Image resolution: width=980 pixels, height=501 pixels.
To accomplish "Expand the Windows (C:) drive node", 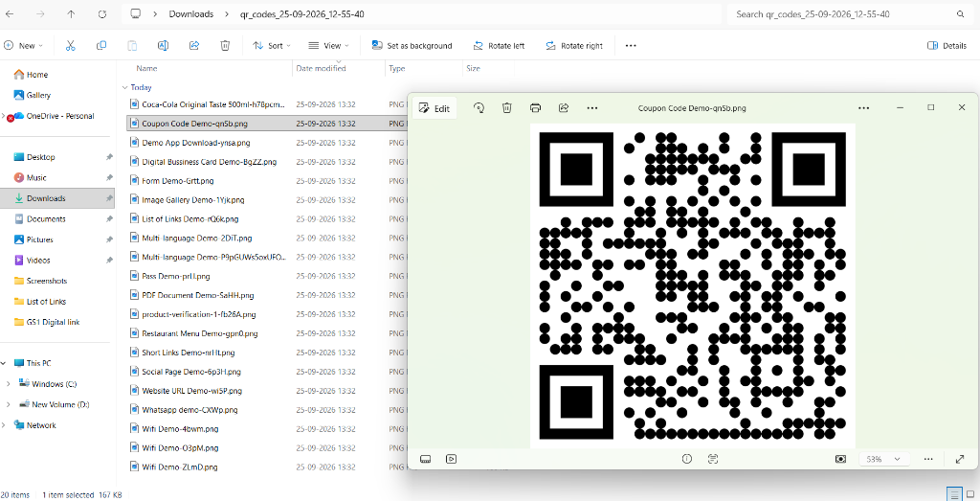I will (8, 383).
